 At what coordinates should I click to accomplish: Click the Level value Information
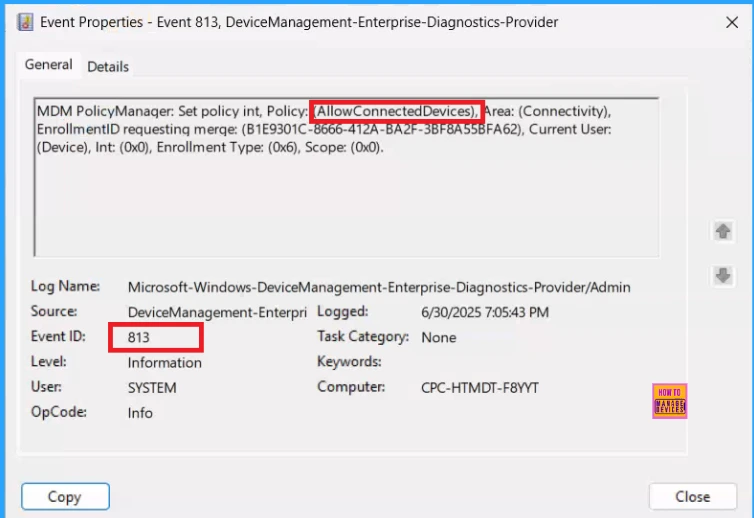164,362
